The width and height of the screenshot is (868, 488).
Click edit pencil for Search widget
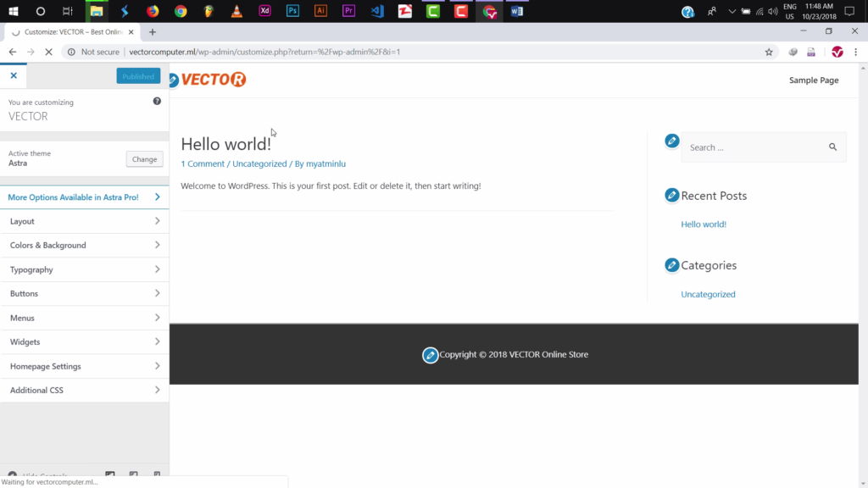672,141
